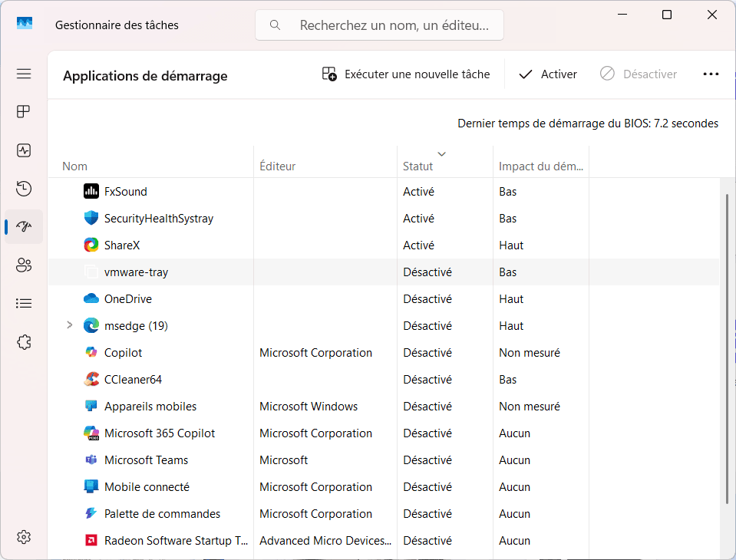This screenshot has width=736, height=560.
Task: Click the SecurityHealthSystray shield icon
Action: [x=91, y=218]
